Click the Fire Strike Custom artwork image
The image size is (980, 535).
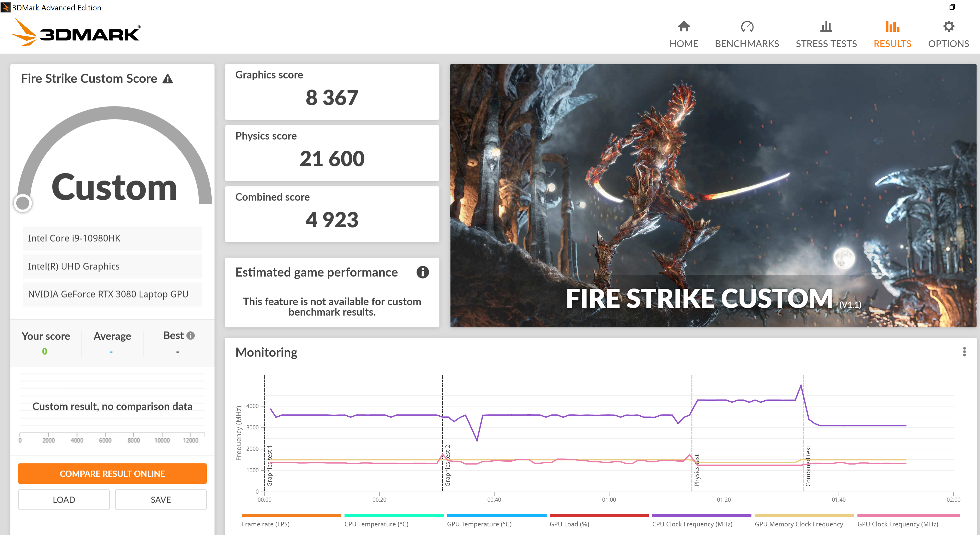pos(713,195)
